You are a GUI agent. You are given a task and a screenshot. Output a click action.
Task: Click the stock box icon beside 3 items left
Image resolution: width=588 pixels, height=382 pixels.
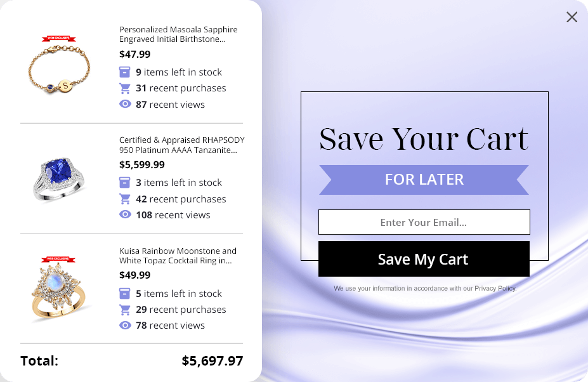pyautogui.click(x=125, y=183)
